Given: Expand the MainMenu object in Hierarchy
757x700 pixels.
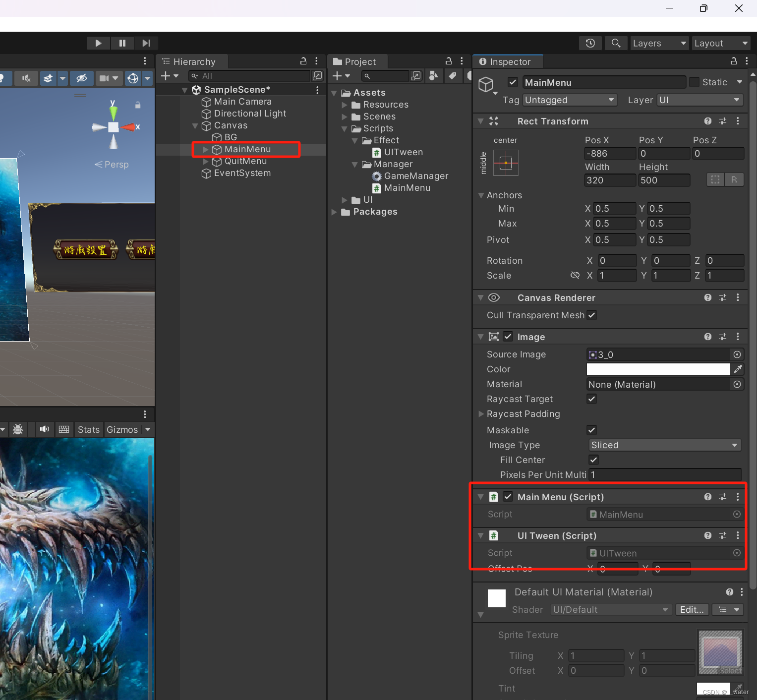Looking at the screenshot, I should coord(205,149).
